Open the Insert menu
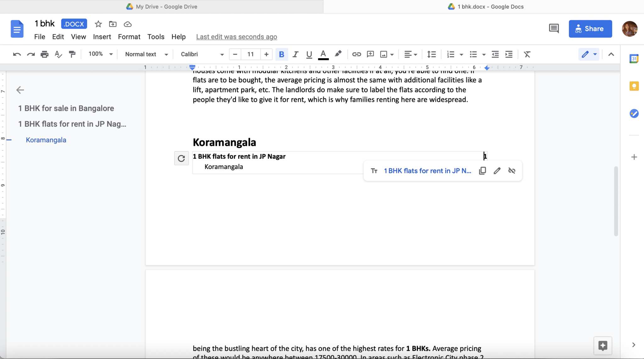Screen dimensions: 644x359 click(102, 36)
